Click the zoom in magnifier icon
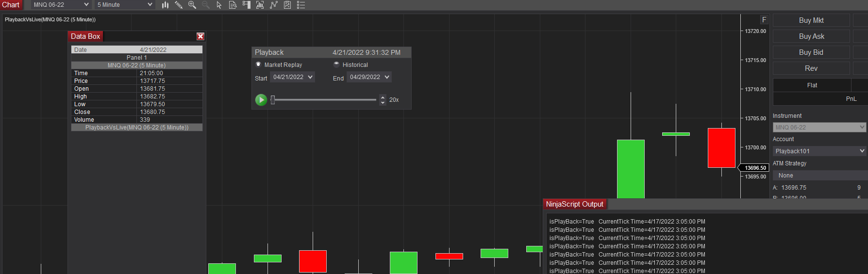This screenshot has width=868, height=274. [192, 5]
